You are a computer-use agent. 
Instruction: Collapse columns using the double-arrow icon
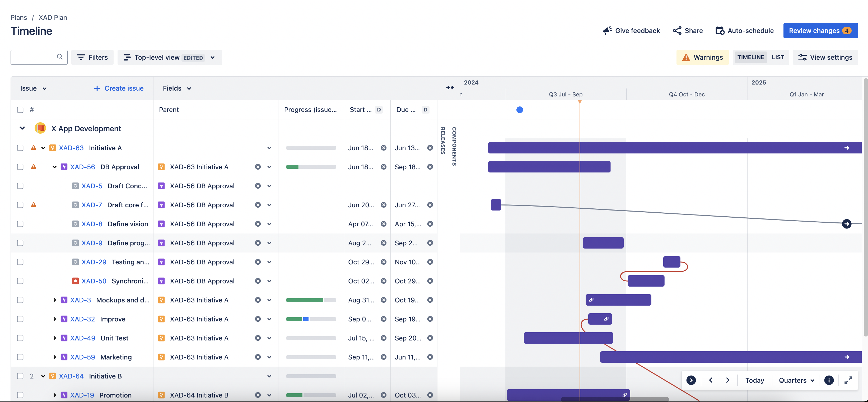point(450,88)
